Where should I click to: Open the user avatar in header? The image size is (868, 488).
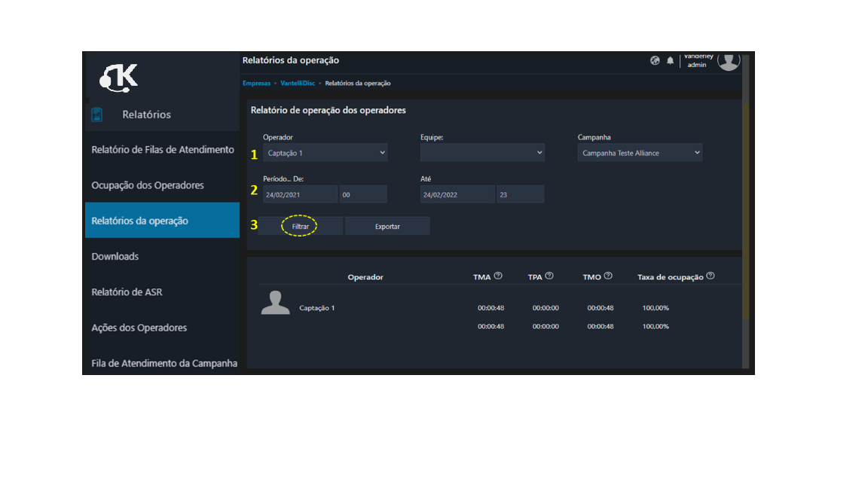729,60
